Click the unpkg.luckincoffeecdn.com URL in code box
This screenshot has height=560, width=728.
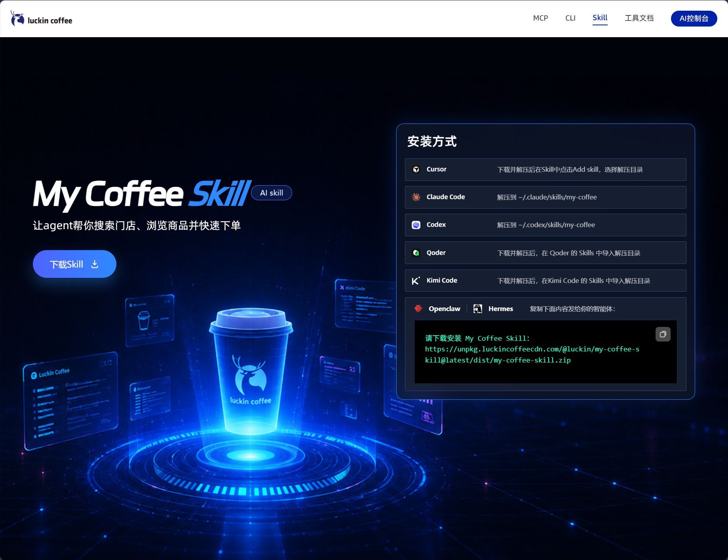[532, 355]
